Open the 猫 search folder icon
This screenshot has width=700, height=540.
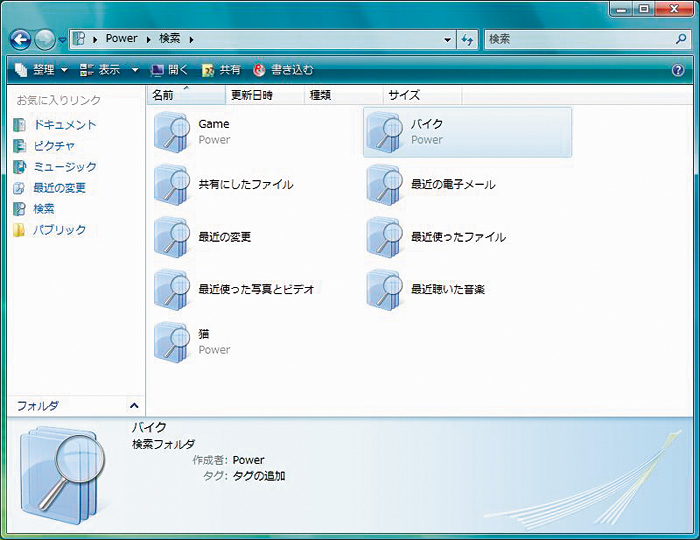point(172,341)
